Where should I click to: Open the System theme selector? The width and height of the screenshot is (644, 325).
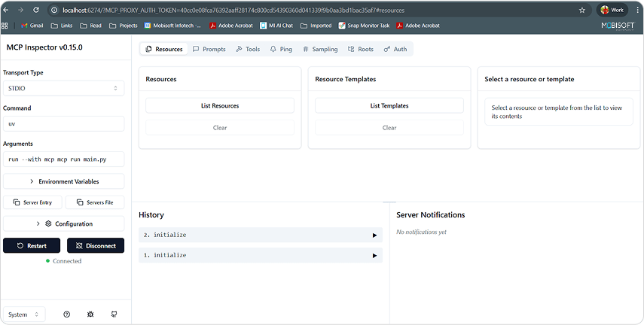coord(25,314)
